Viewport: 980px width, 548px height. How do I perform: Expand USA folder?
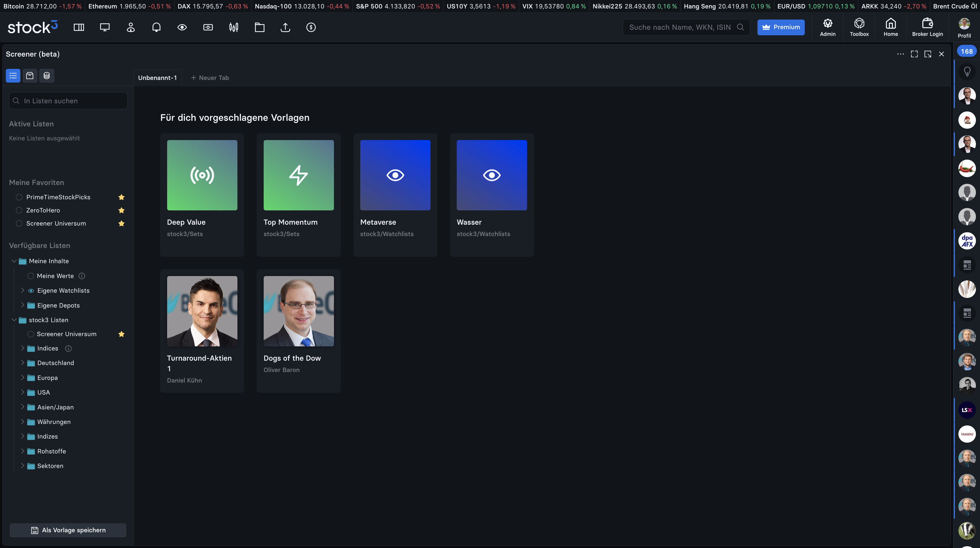22,392
